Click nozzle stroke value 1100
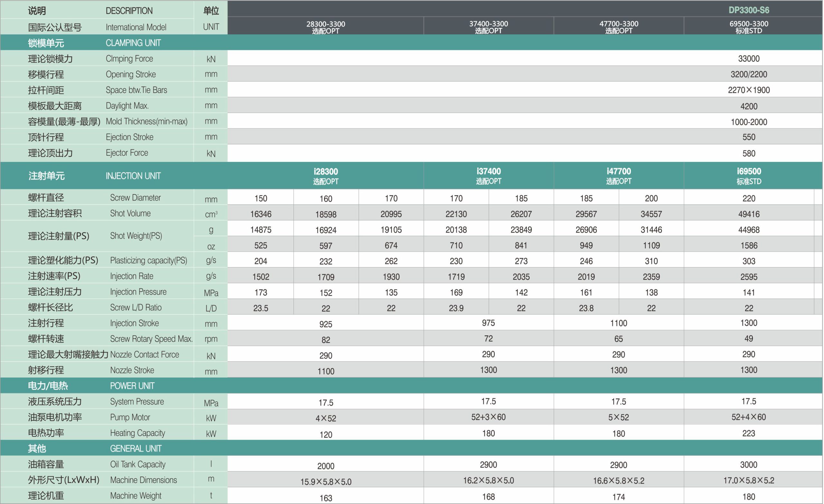 pyautogui.click(x=326, y=371)
